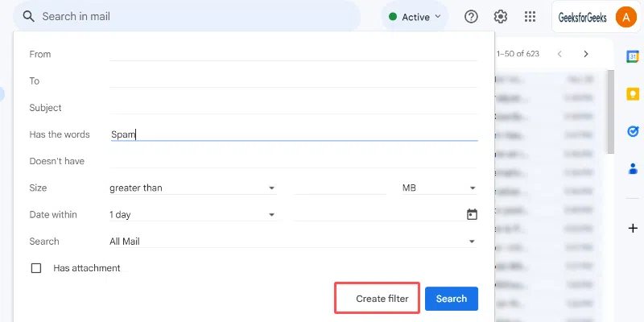Click the plus icon to get add-ons
This screenshot has height=322, width=644.
coord(633,228)
